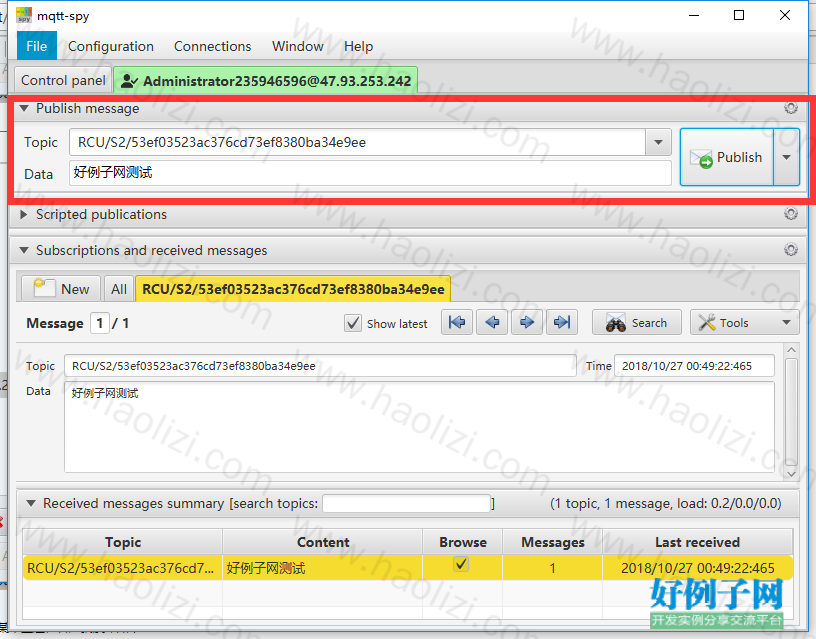Select the RCU/S2/53ef03523ac376cd7... topic cell
This screenshot has width=816, height=639.
[122, 568]
